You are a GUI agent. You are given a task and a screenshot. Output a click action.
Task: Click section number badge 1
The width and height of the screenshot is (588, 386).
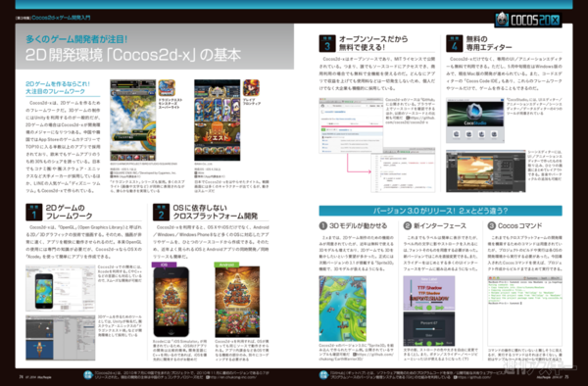(x=33, y=212)
